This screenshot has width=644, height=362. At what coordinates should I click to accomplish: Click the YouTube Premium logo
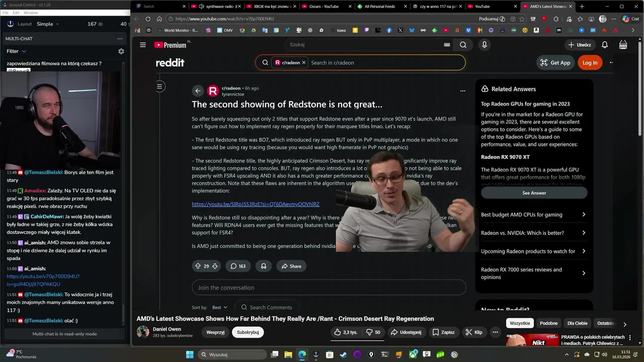pyautogui.click(x=171, y=45)
